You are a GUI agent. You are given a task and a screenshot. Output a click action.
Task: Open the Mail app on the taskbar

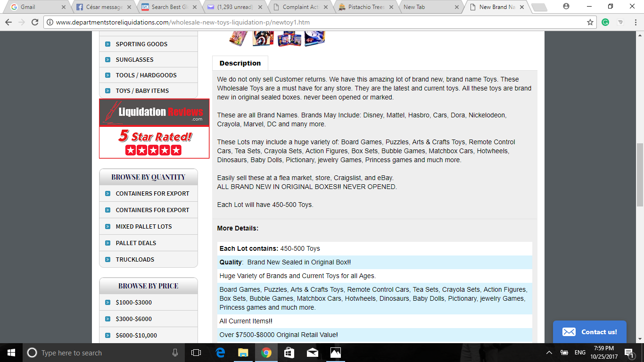pos(312,353)
